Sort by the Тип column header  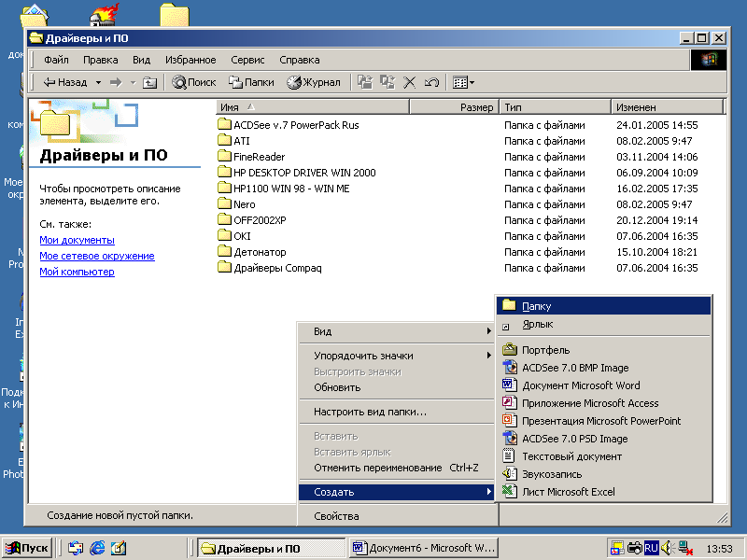(x=555, y=107)
